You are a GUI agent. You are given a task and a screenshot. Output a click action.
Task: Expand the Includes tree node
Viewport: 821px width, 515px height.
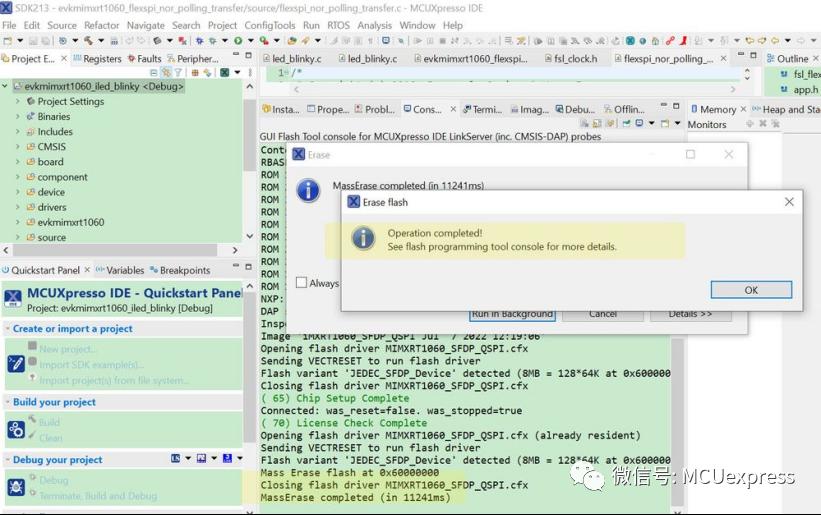click(17, 131)
